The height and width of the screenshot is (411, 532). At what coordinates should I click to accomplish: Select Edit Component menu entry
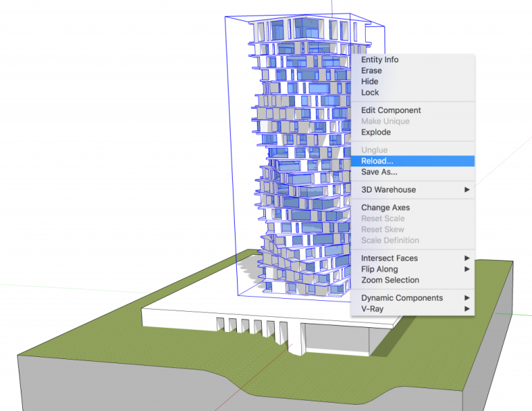[391, 110]
